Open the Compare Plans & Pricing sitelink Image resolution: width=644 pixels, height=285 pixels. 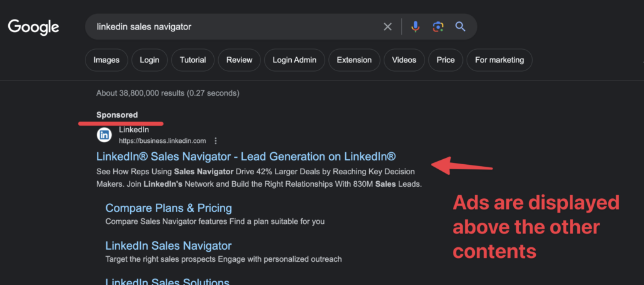coord(169,208)
